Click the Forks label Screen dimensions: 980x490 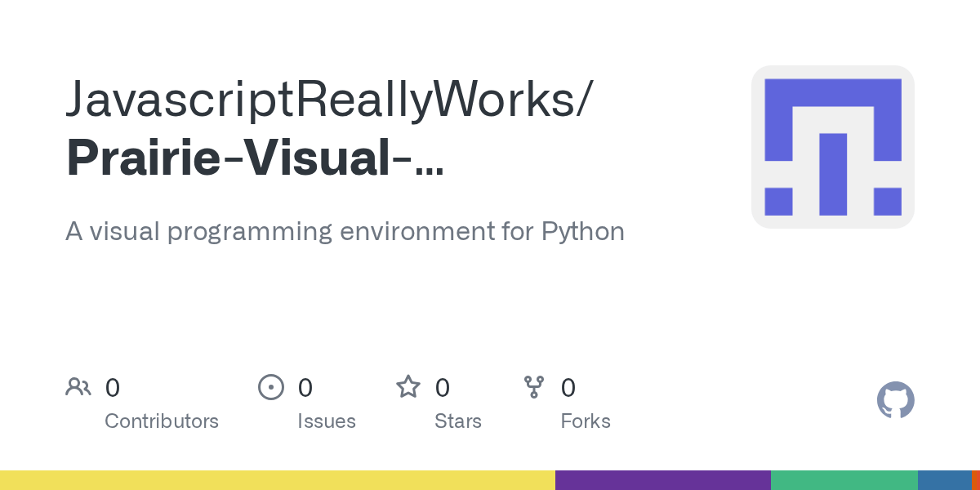pos(586,421)
